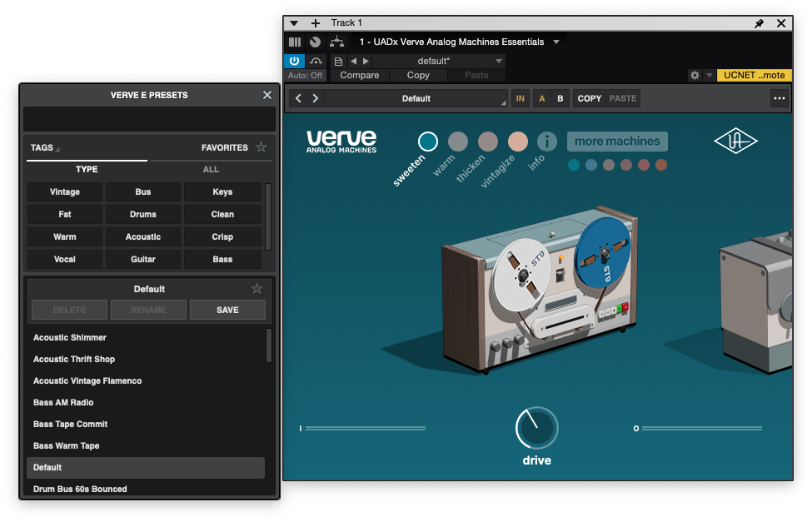Click the Universal Audio diamond logo

pos(735,141)
